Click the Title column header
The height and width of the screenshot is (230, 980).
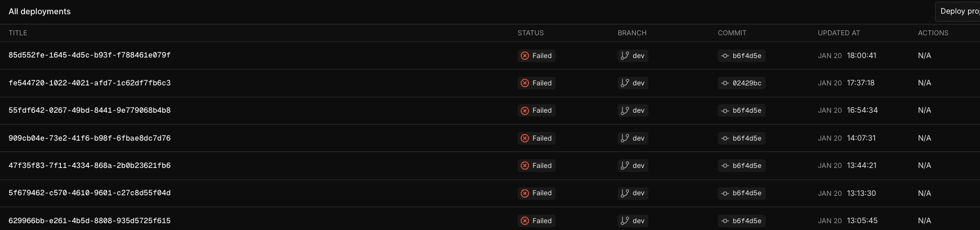click(18, 33)
